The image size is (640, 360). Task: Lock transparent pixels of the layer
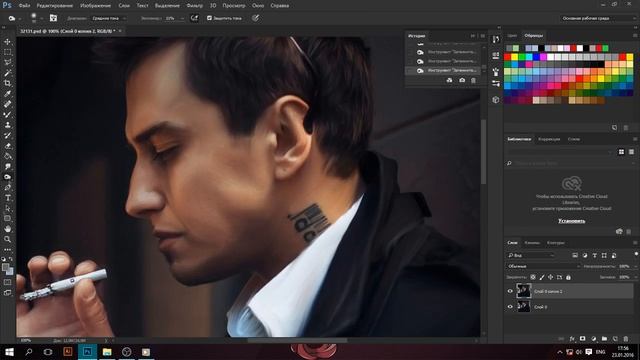click(533, 277)
